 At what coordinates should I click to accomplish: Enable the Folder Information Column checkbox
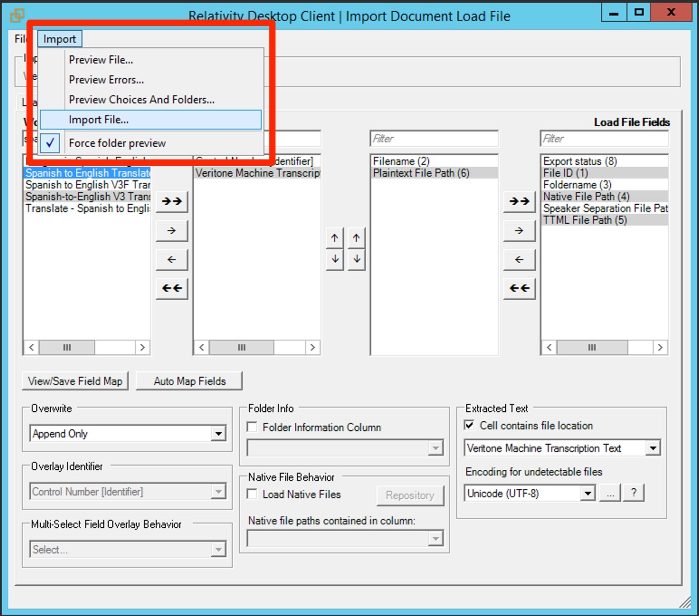coord(252,427)
